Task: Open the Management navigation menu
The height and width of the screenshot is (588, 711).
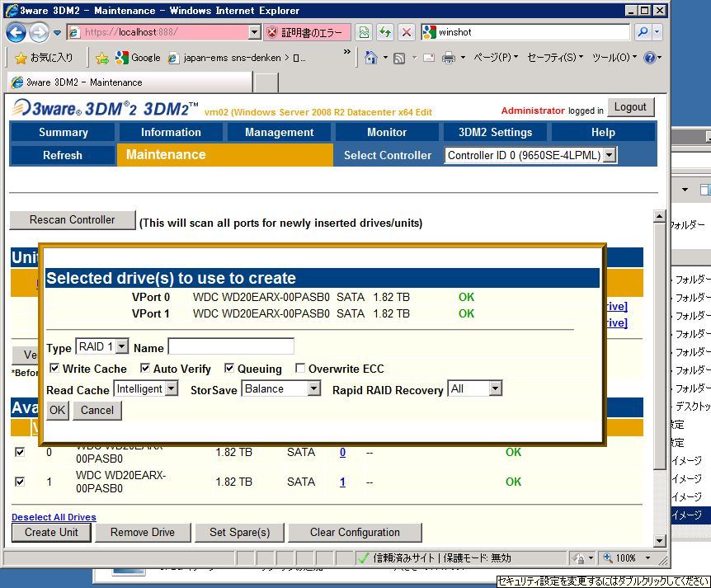Action: tap(280, 133)
